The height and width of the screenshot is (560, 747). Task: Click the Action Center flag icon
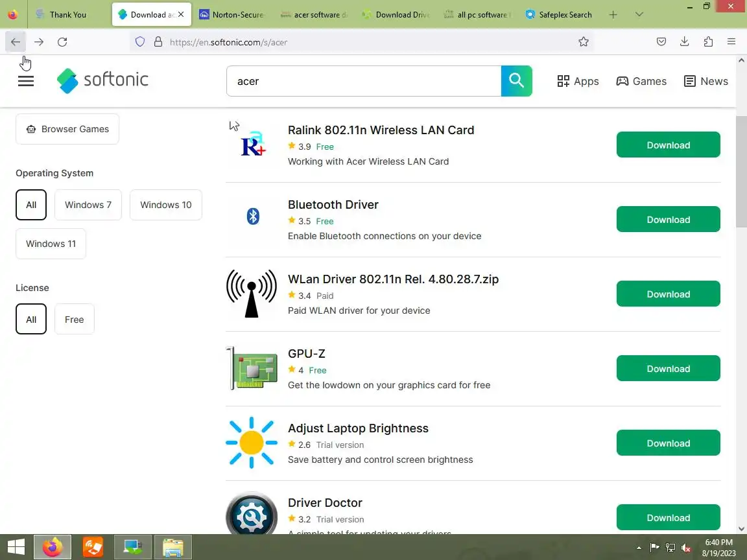[x=654, y=548]
